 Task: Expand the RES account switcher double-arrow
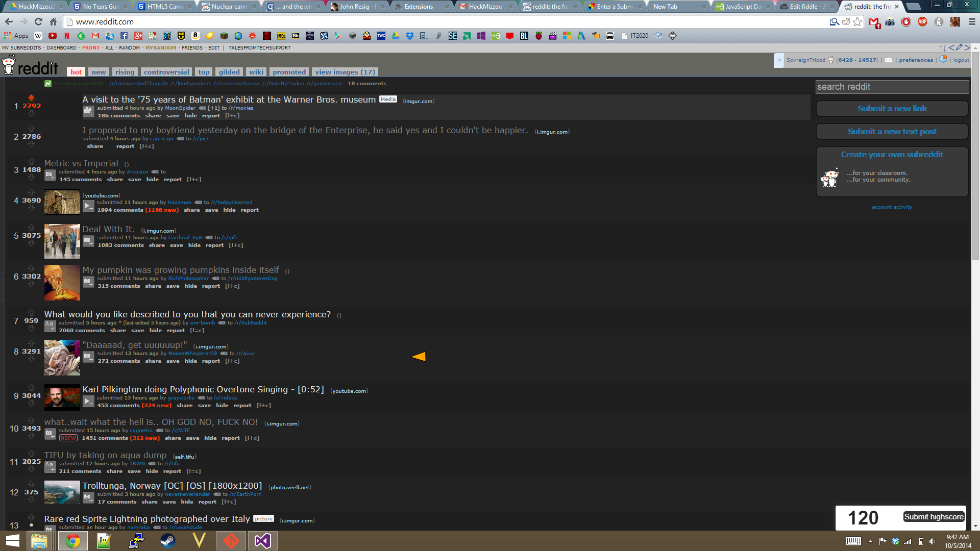tap(779, 60)
